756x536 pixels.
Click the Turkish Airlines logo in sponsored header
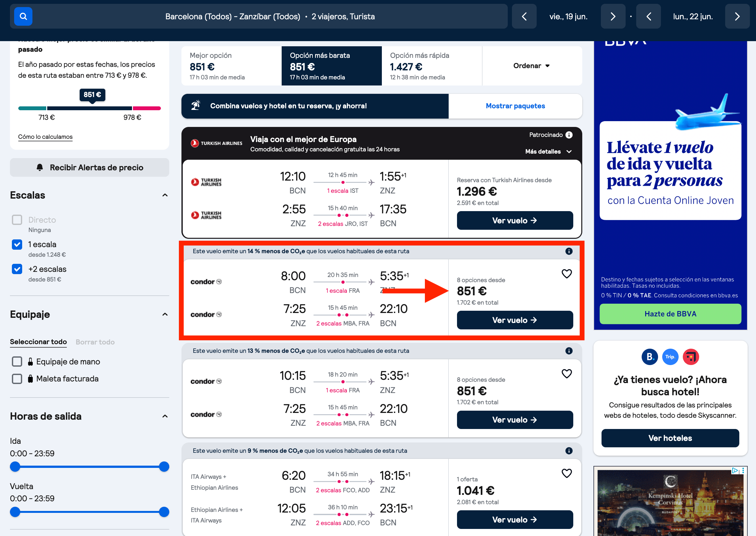216,143
